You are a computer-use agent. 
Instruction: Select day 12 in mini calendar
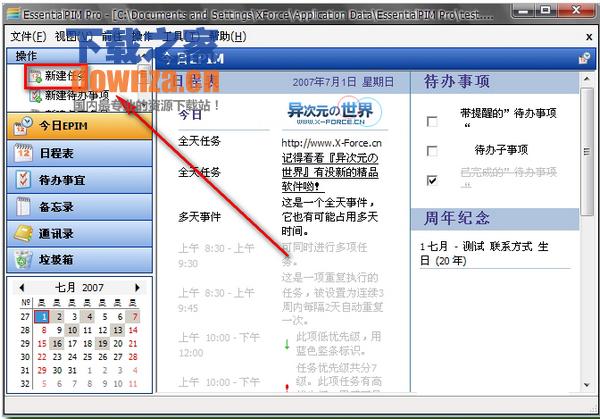[x=103, y=330]
